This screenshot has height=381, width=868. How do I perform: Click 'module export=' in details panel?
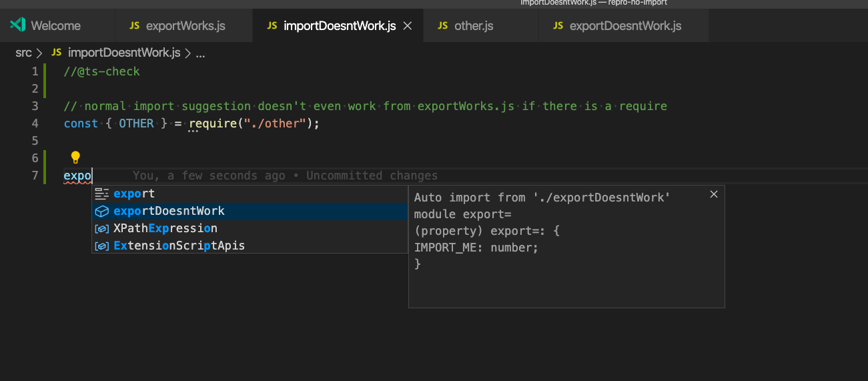tap(462, 214)
